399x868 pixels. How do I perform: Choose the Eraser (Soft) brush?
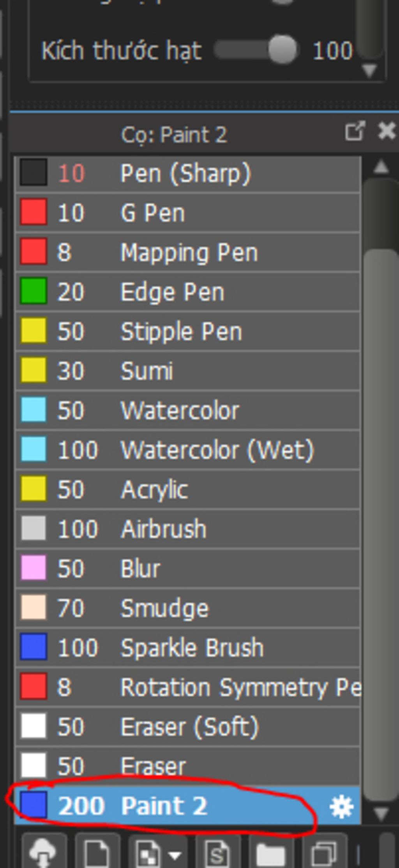(187, 726)
